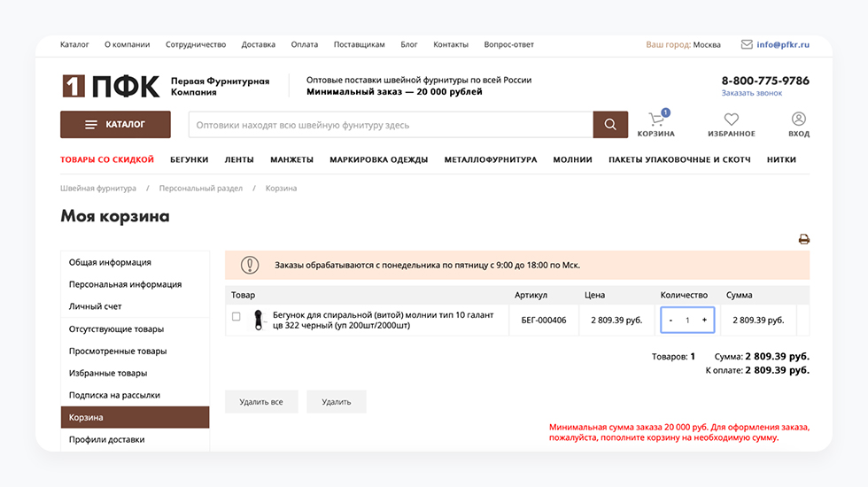
Task: Click the user login icon
Action: pos(798,119)
